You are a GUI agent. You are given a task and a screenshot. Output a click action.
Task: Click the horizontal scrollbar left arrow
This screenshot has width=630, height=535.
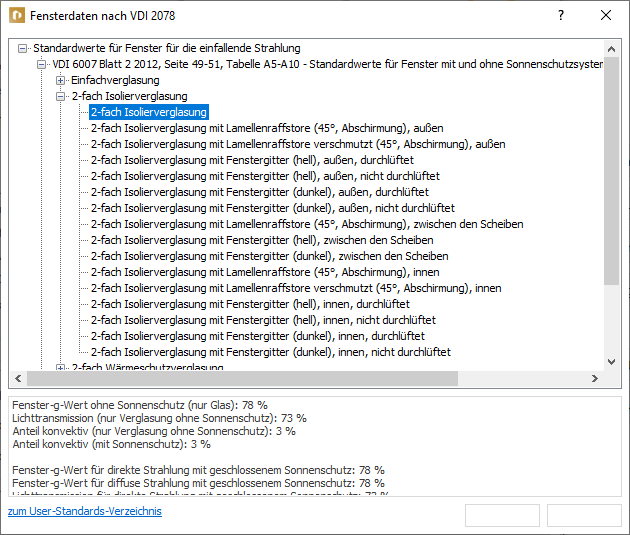tap(18, 378)
